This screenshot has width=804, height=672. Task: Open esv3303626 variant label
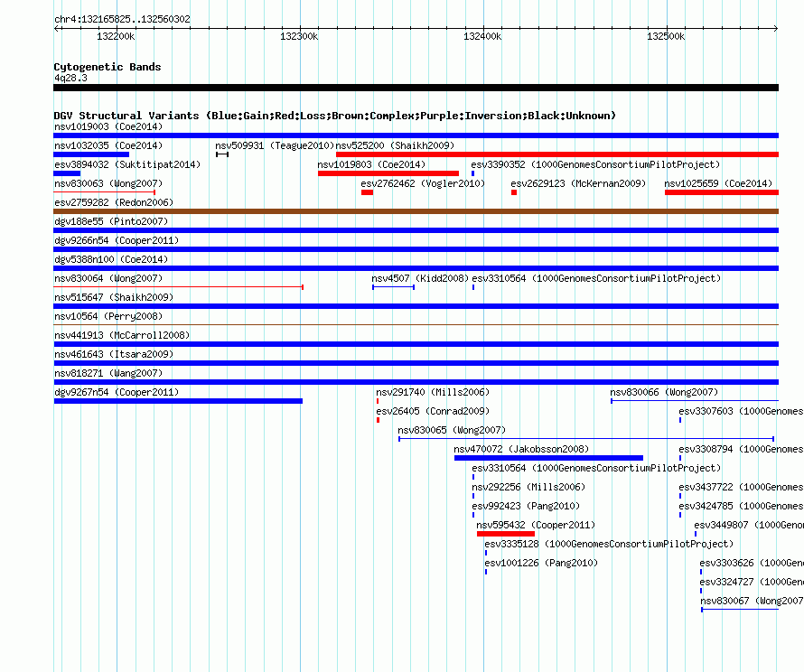(x=752, y=563)
